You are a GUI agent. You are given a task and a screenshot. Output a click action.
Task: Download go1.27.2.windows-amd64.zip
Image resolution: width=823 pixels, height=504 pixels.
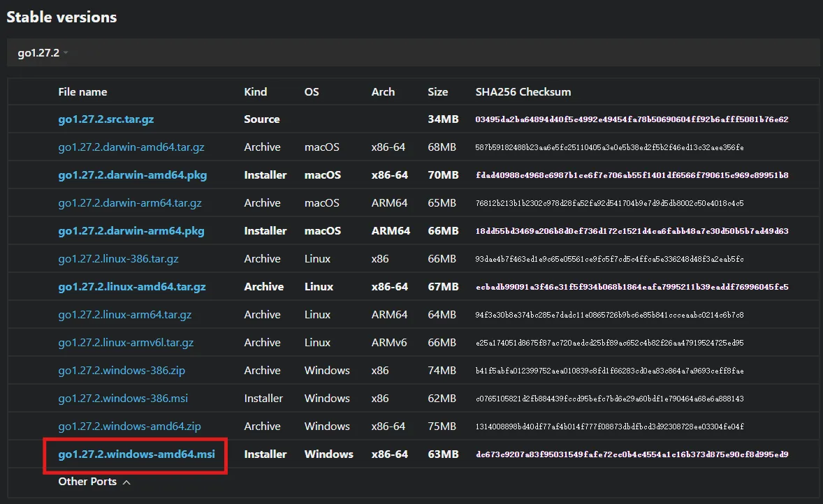130,427
